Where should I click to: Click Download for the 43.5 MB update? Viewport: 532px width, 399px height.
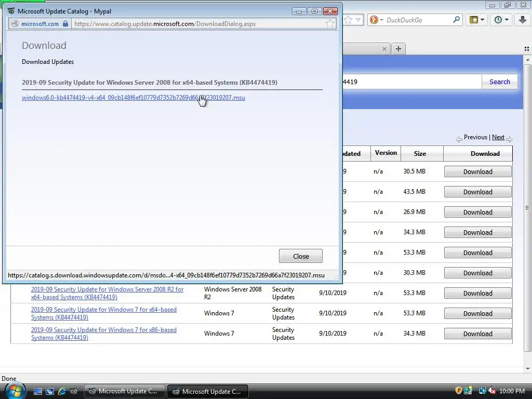478,192
